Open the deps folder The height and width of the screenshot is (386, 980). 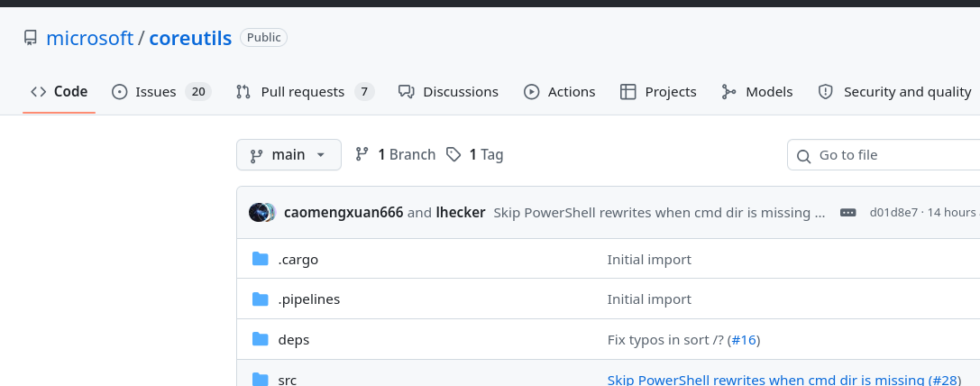tap(294, 340)
